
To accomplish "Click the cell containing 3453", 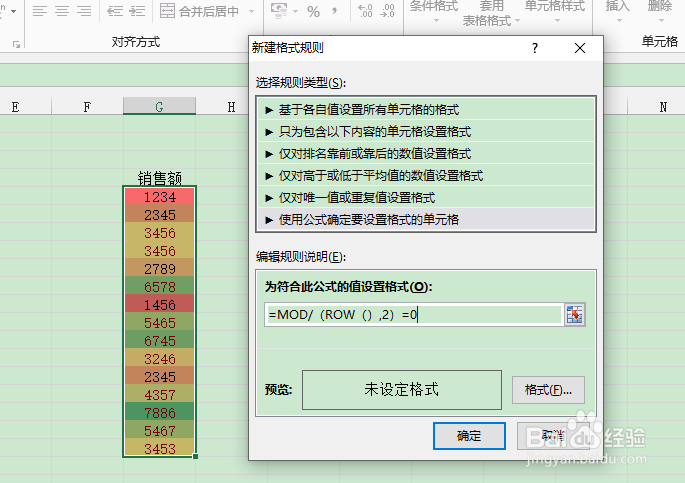I will [160, 448].
